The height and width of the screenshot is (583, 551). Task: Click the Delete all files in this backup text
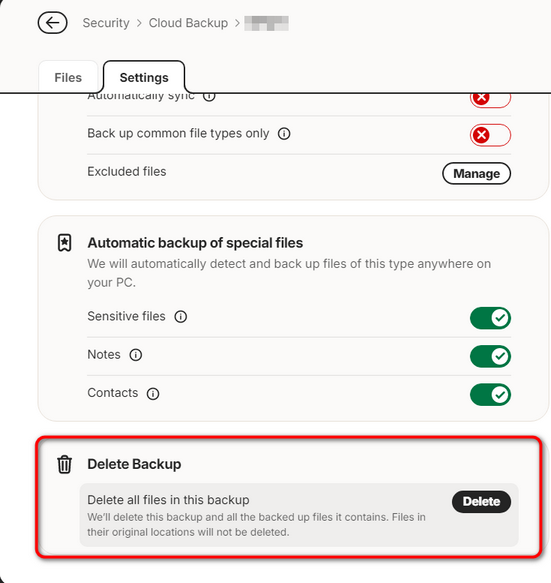pyautogui.click(x=168, y=500)
